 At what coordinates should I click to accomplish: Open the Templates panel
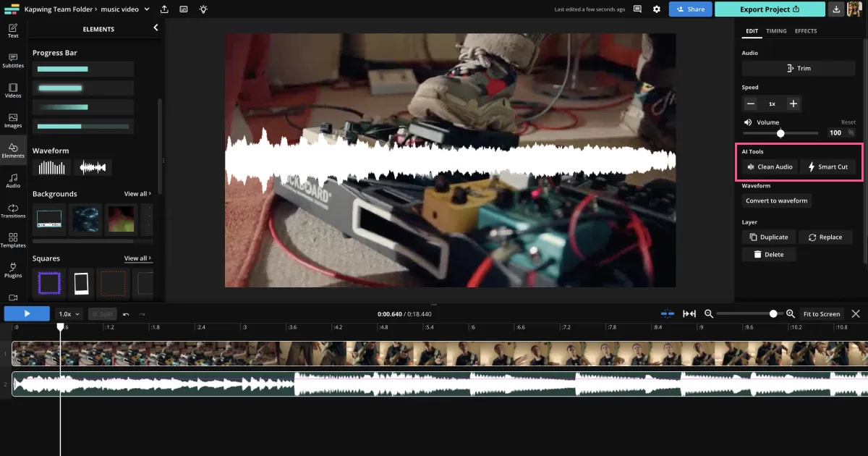click(x=12, y=240)
